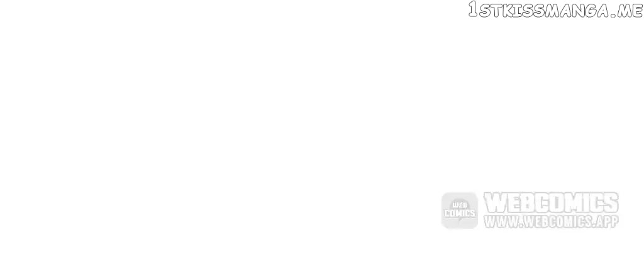Screen dimensions: 644x259
Task: Click the letter M in the WEBCOMICS title
Action: (x=575, y=203)
